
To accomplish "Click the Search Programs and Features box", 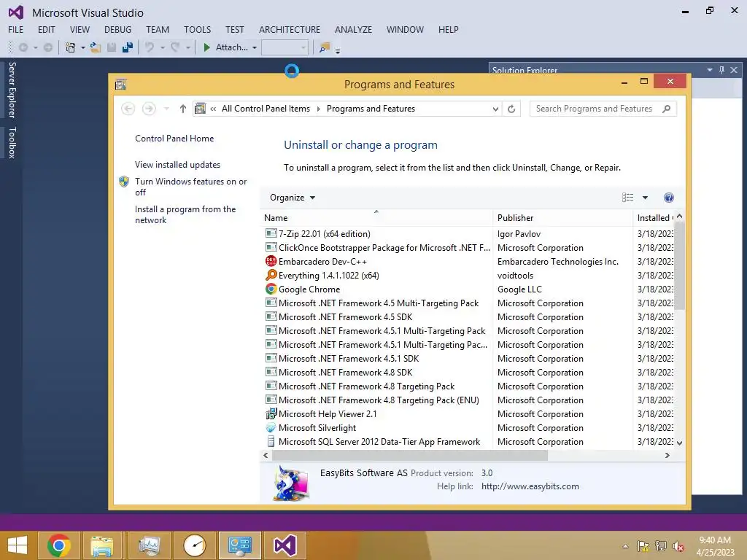I will click(603, 109).
